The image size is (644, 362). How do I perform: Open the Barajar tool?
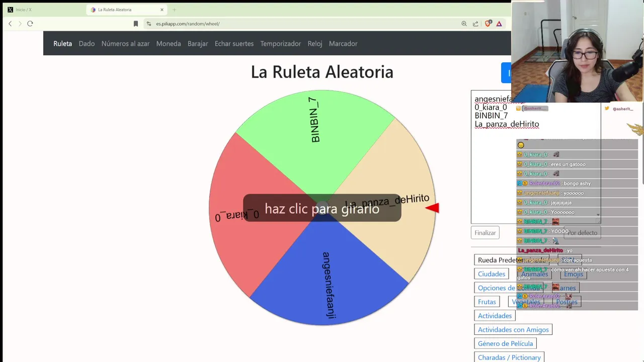point(198,44)
